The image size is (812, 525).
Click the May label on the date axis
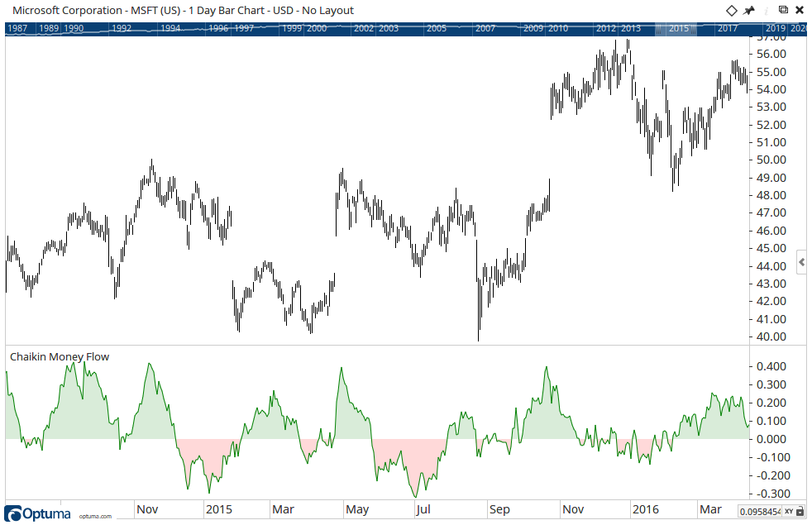point(357,509)
